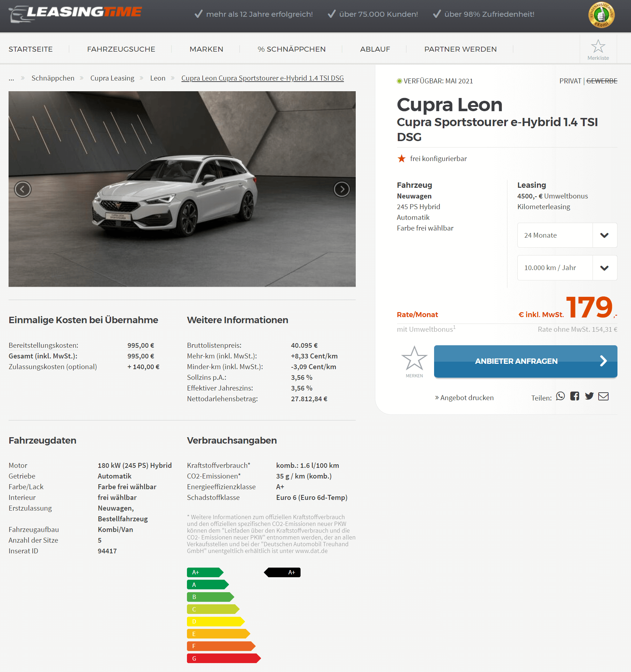Open the % Schnäppchen menu item
The height and width of the screenshot is (672, 631).
[292, 49]
